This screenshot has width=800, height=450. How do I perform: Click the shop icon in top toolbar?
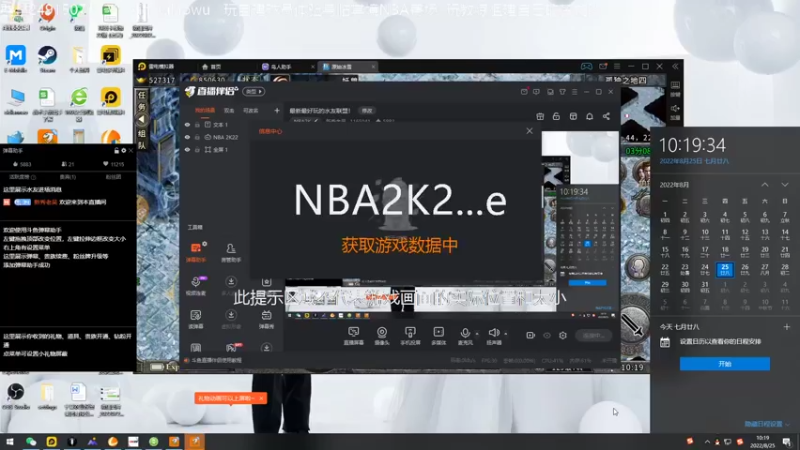click(573, 116)
